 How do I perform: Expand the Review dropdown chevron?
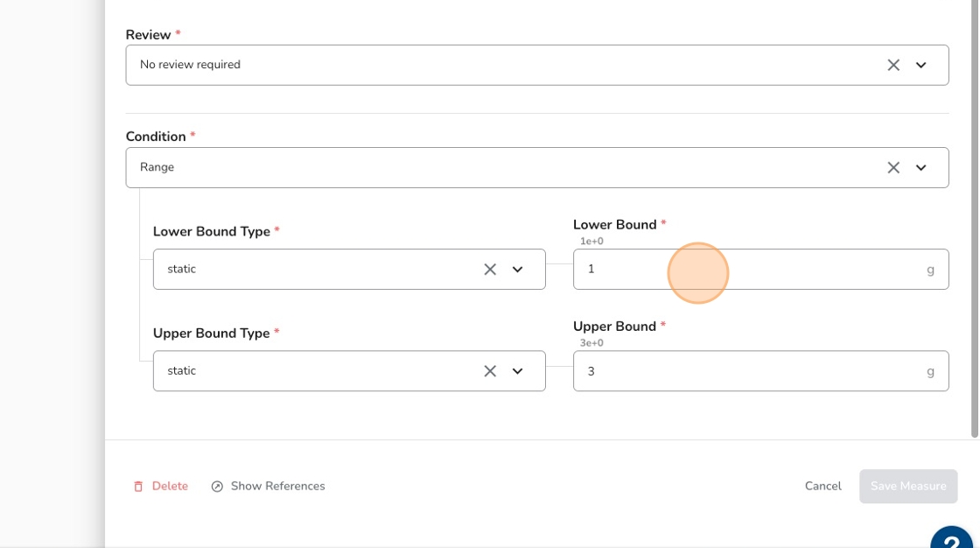(920, 65)
